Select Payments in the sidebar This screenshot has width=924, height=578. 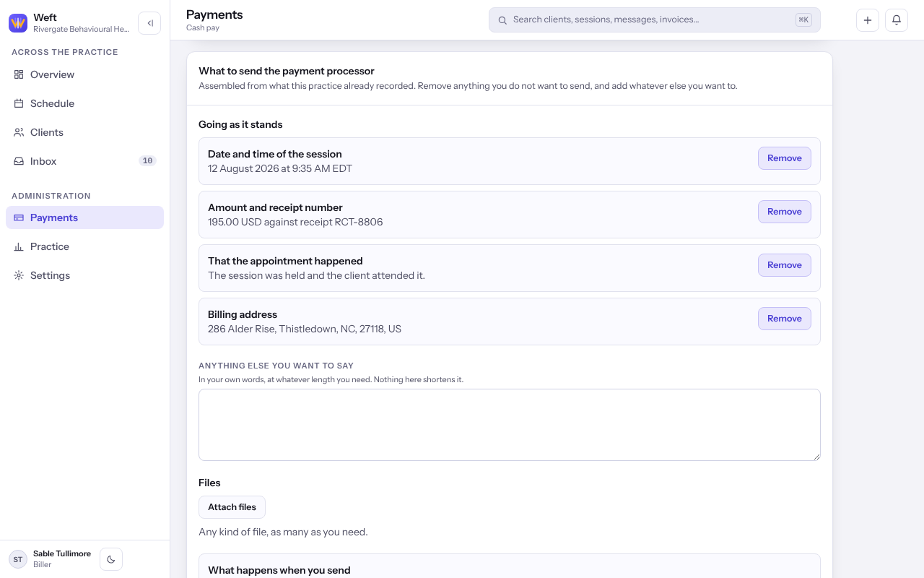tap(85, 217)
